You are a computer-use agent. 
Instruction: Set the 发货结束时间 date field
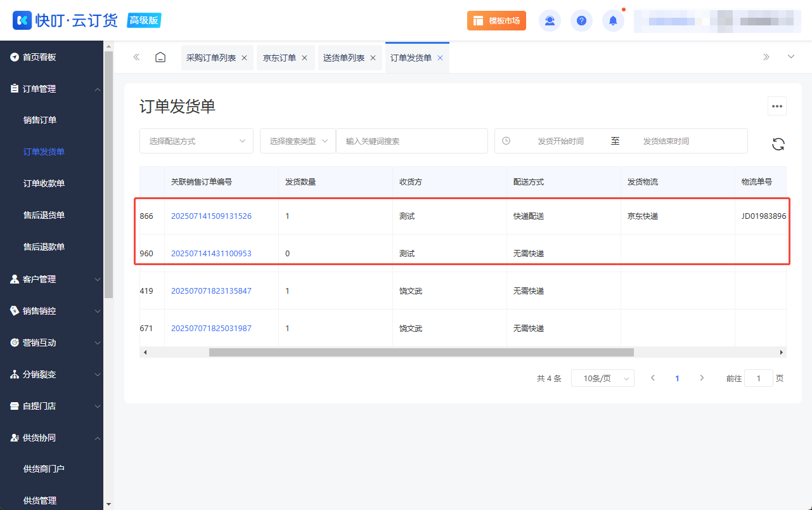(x=666, y=141)
